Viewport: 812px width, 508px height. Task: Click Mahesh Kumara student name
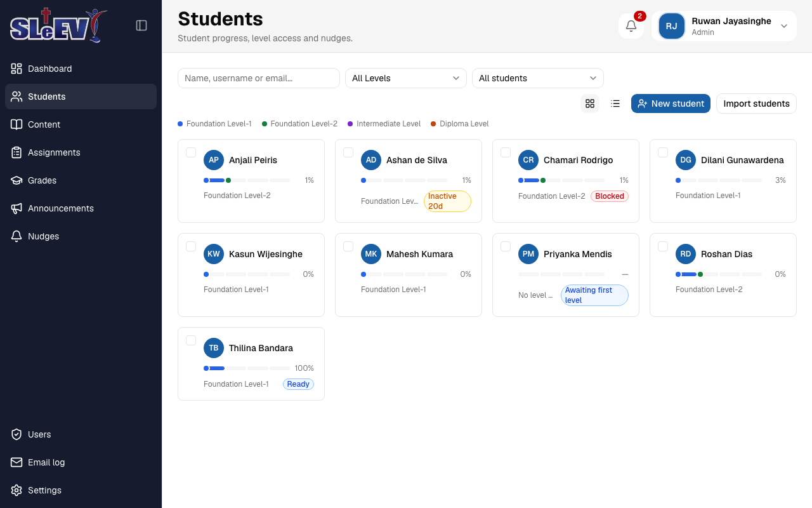click(x=419, y=254)
